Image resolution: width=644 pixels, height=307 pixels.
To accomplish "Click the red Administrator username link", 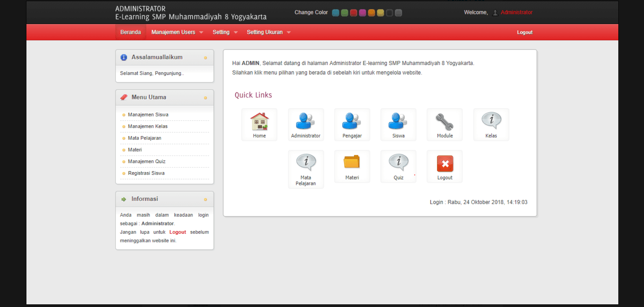I will (516, 12).
